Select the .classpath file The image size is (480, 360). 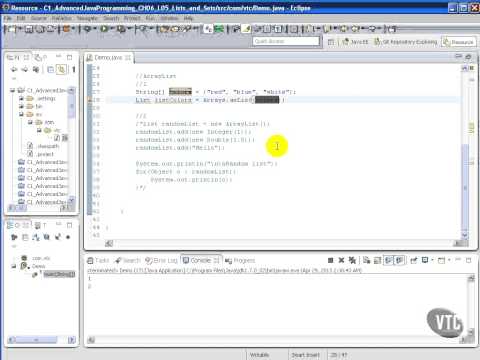coord(43,146)
